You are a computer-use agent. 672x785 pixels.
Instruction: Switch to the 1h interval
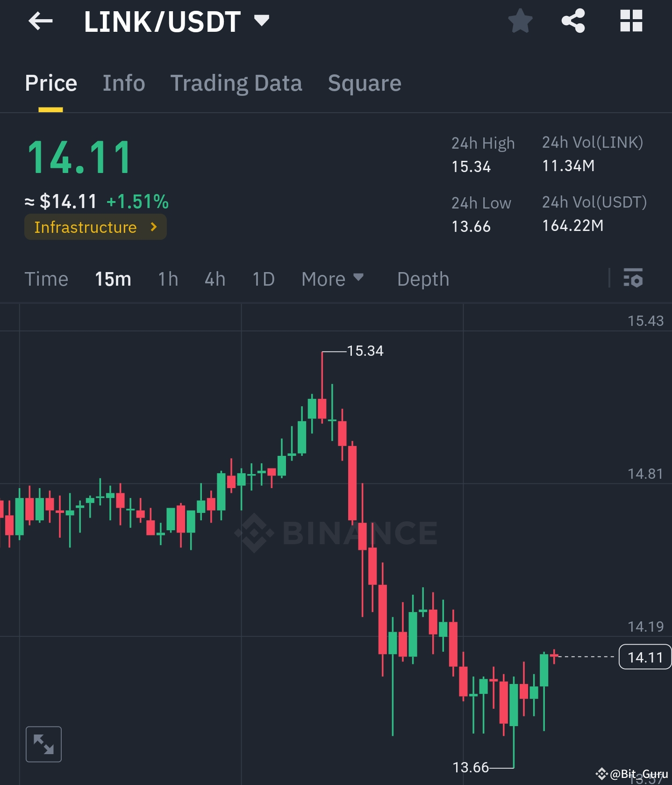[x=167, y=279]
